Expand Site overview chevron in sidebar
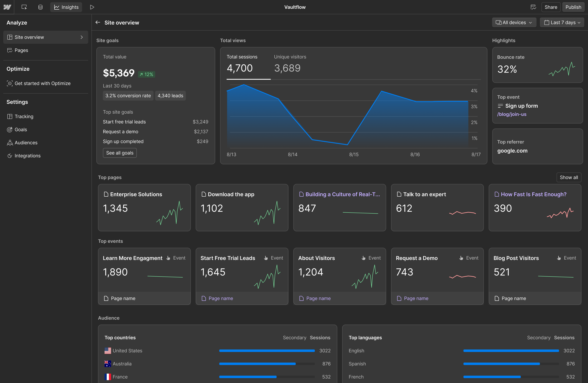Viewport: 588px width, 383px height. 82,37
